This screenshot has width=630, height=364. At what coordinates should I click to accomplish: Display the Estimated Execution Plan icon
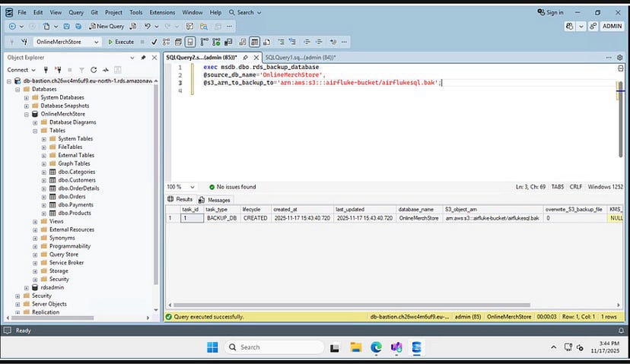tap(166, 42)
